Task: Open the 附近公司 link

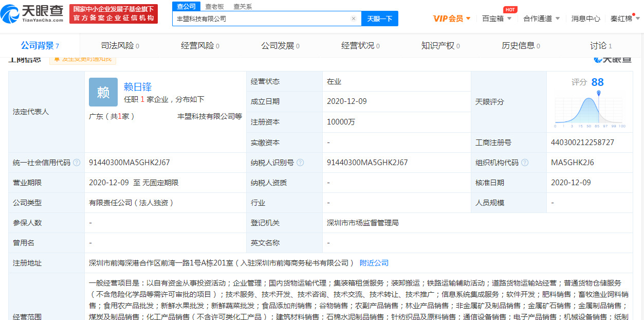Action: click(x=374, y=263)
